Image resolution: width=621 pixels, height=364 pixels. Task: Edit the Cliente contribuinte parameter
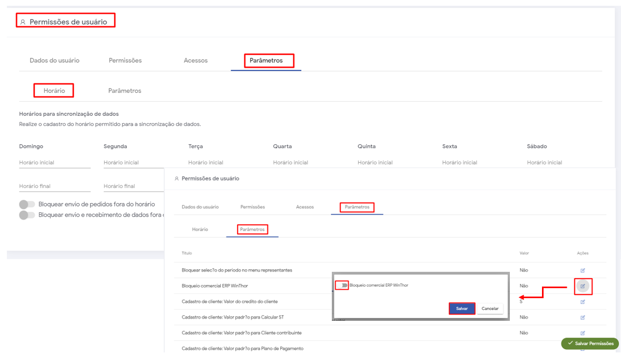(x=583, y=333)
